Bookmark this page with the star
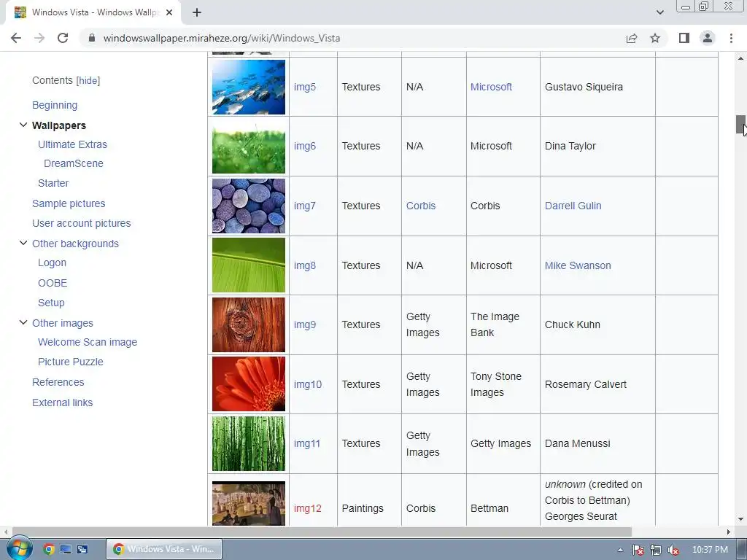Image resolution: width=747 pixels, height=560 pixels. tap(655, 38)
